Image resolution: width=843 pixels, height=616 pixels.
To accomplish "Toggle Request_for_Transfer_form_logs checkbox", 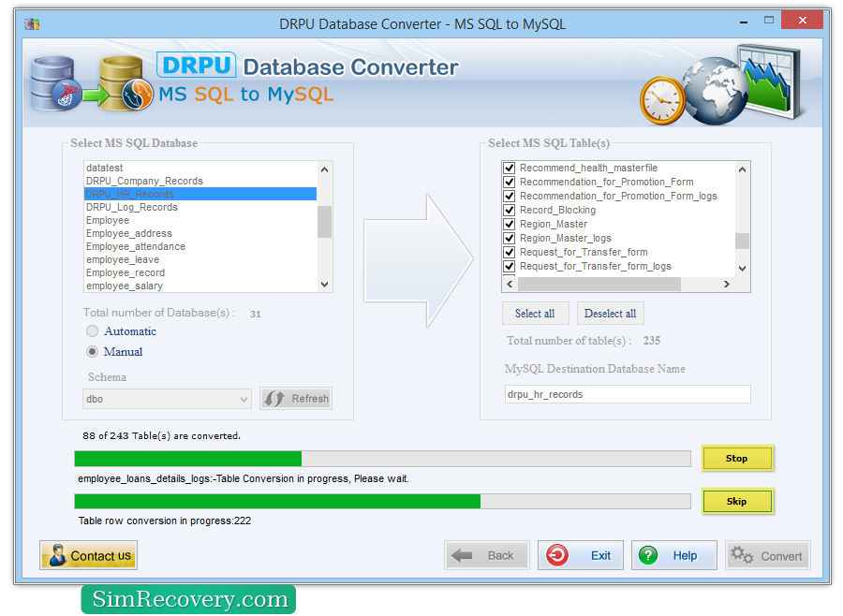I will point(510,266).
